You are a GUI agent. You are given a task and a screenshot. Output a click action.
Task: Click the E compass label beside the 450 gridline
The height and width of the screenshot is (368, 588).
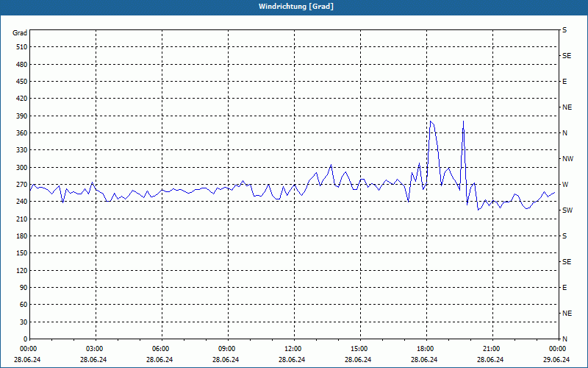coord(564,82)
